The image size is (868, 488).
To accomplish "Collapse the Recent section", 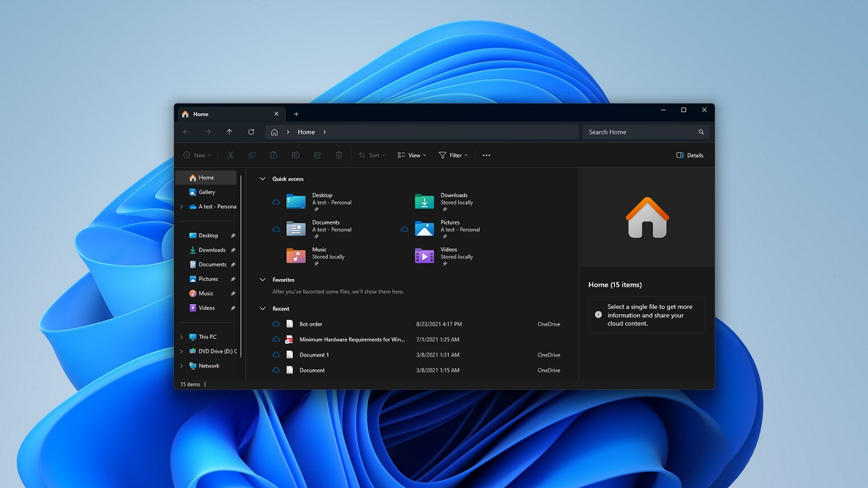I will tap(263, 309).
